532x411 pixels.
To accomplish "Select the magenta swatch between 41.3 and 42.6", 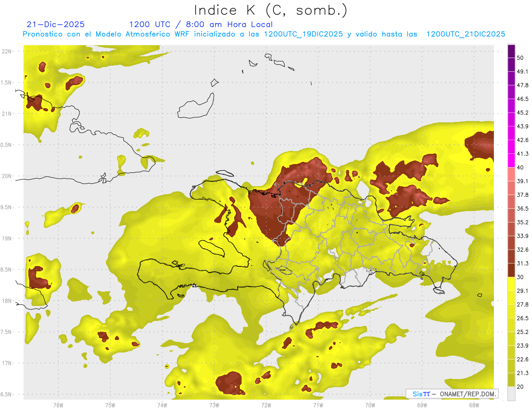I will click(x=511, y=147).
